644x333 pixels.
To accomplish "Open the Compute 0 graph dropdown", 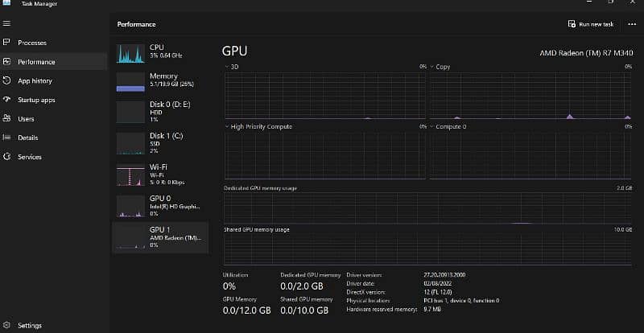I will pyautogui.click(x=432, y=126).
